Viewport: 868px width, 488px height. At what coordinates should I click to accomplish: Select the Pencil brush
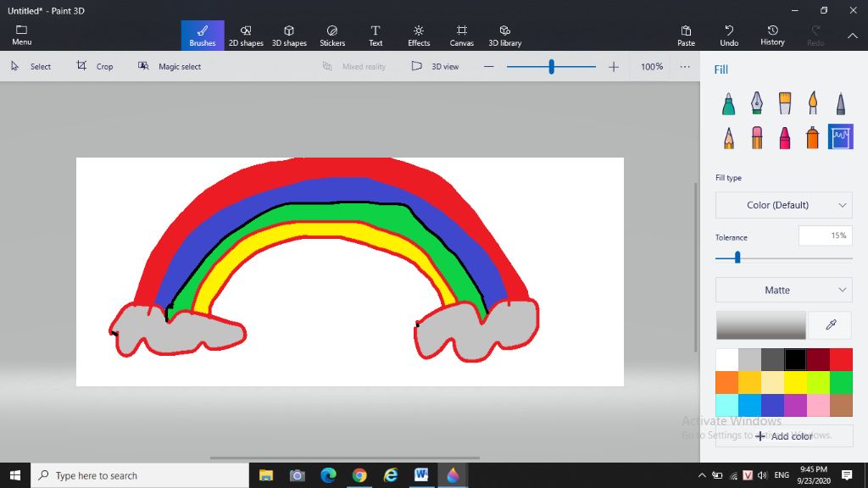(728, 137)
